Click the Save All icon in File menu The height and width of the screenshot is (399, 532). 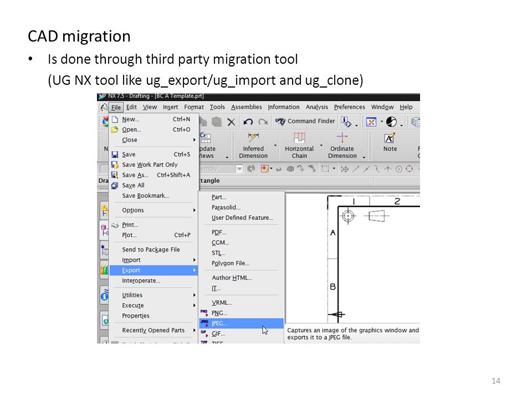point(115,185)
